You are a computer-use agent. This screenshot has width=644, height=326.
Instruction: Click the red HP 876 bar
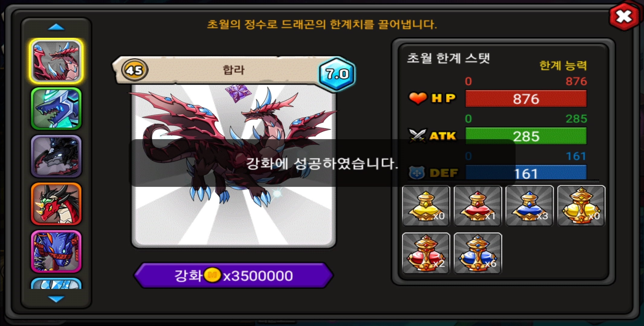coord(526,98)
